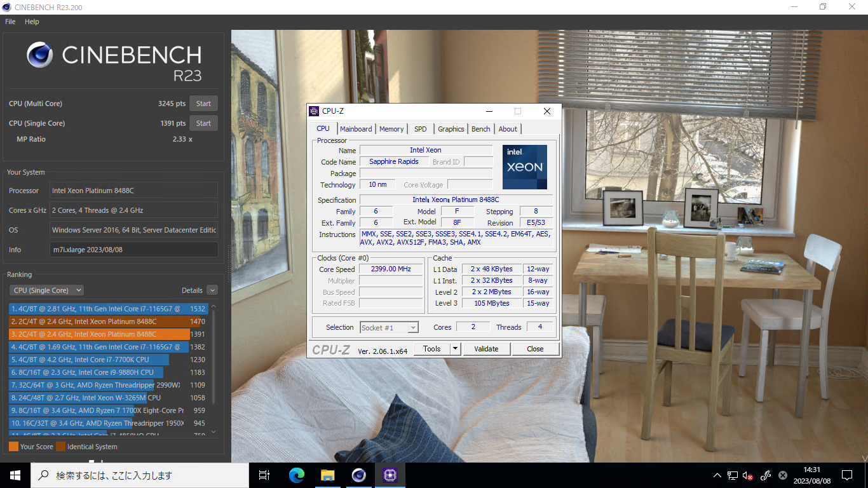Start the CPU Single Core benchmark
The width and height of the screenshot is (868, 488).
203,123
